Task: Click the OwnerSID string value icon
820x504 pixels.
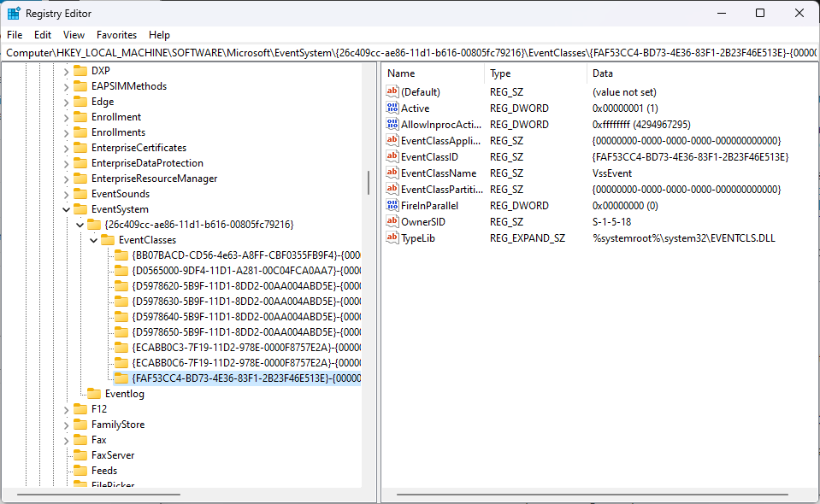Action: point(392,222)
